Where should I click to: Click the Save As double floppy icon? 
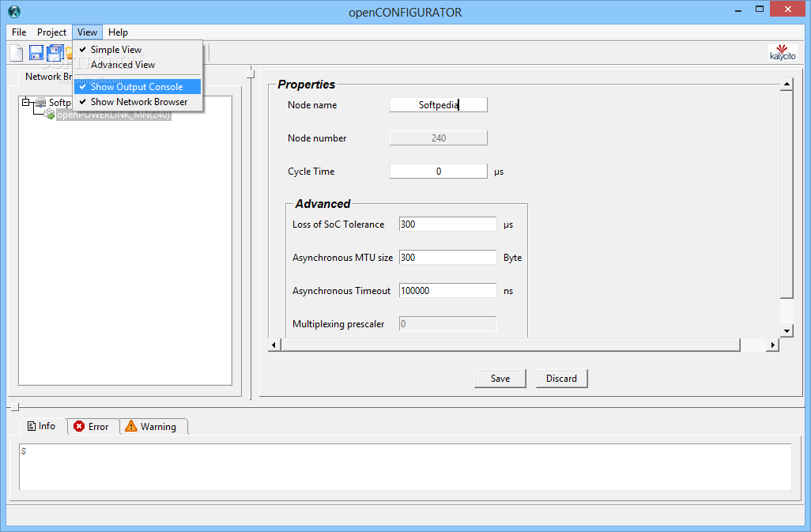coord(55,53)
